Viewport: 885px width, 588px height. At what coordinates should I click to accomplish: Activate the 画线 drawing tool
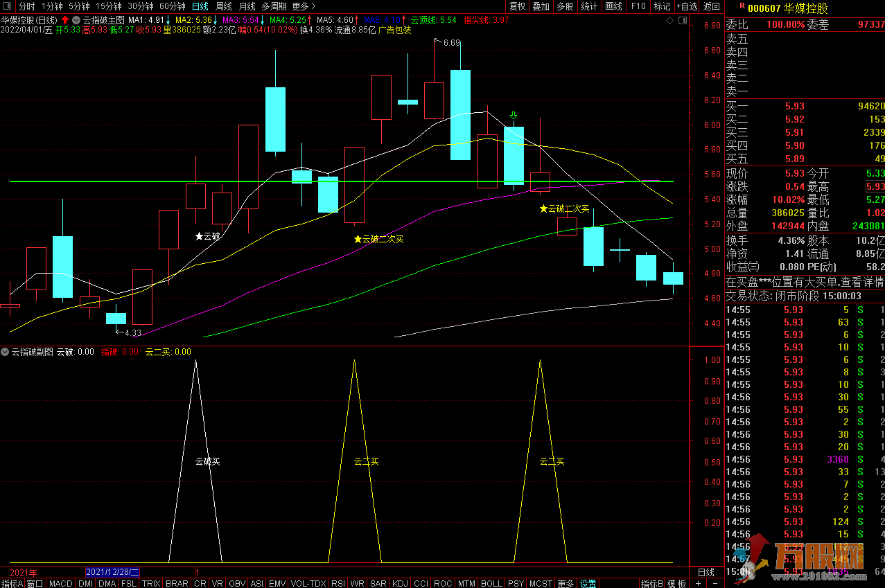coord(614,6)
